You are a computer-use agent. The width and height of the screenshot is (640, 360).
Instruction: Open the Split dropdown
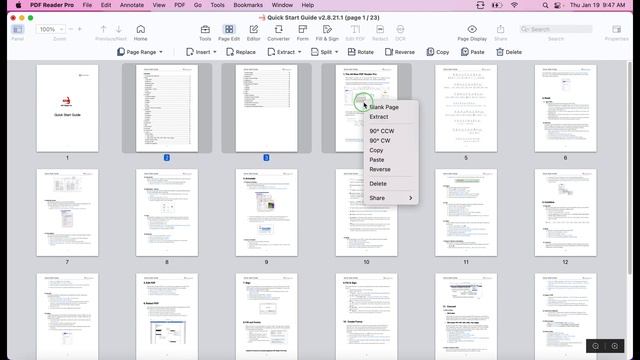coord(324,52)
